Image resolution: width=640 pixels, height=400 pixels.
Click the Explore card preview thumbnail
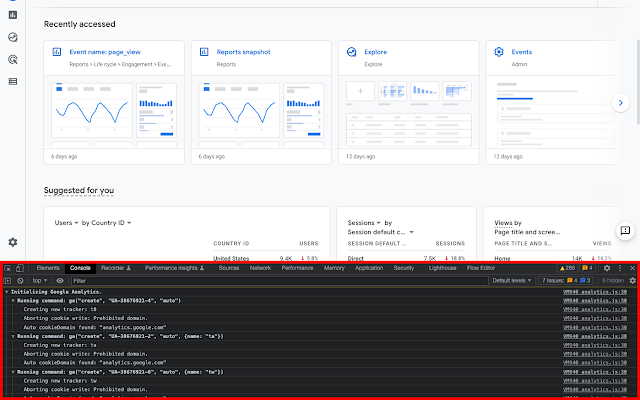409,111
